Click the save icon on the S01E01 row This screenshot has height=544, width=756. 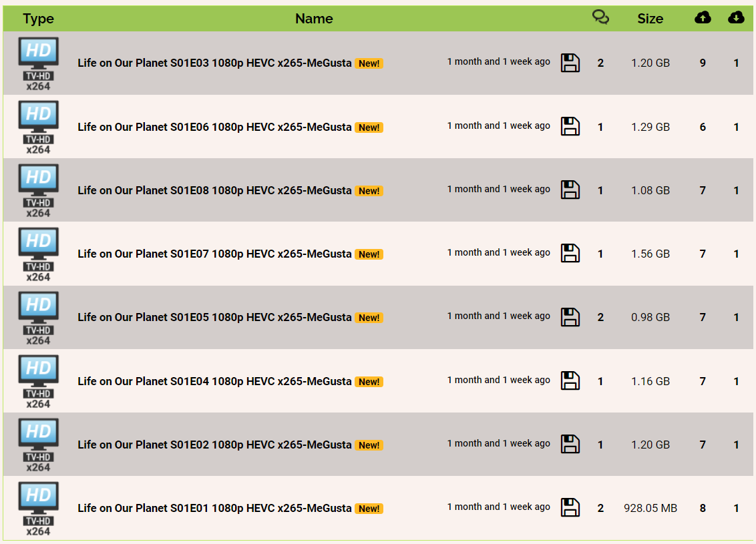tap(570, 507)
